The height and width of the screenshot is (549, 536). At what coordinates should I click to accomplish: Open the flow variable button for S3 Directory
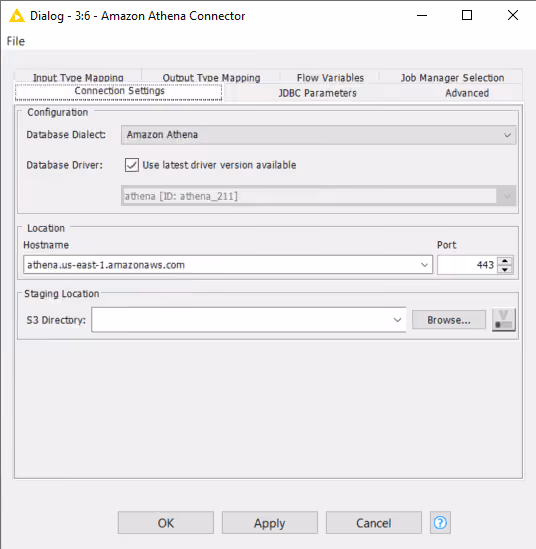pos(504,320)
